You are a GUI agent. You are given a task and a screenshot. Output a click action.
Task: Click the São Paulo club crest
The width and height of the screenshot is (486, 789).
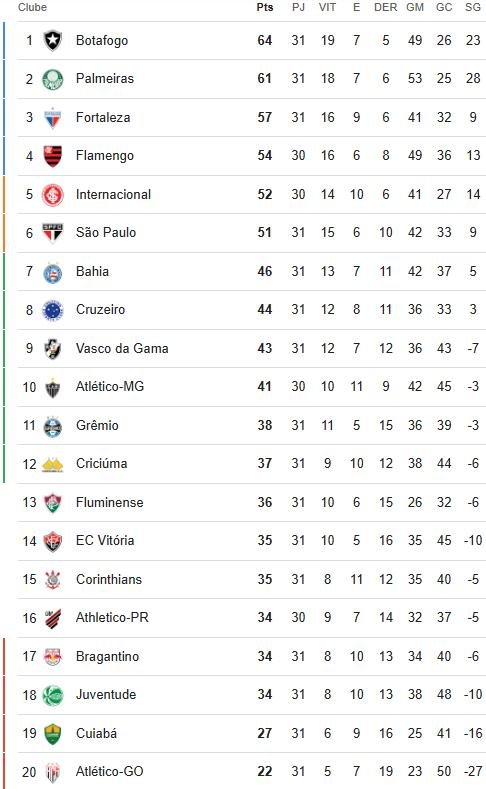(x=52, y=233)
